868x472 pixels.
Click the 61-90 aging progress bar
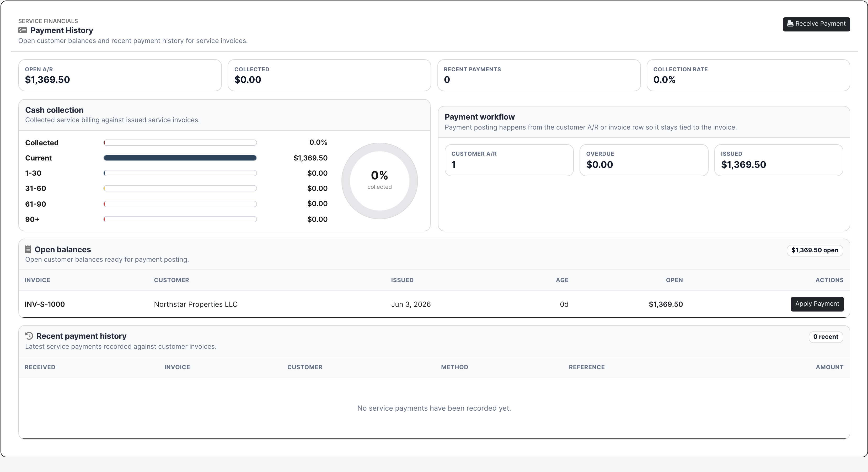click(180, 204)
